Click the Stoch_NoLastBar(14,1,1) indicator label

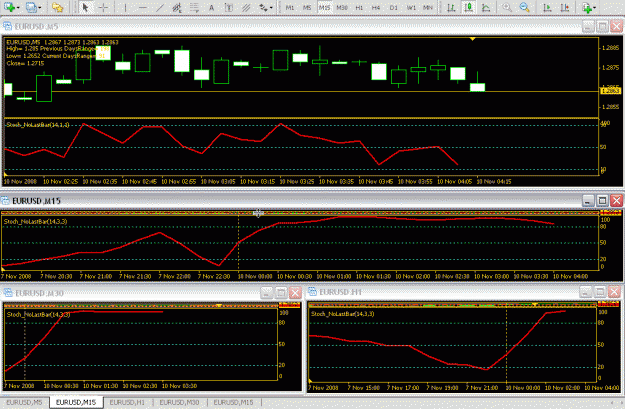coord(38,125)
